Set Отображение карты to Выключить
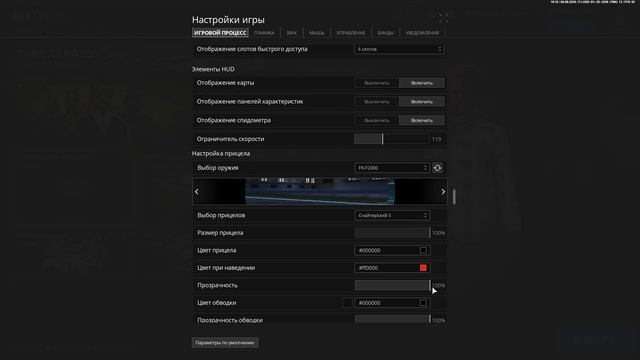 pos(377,83)
